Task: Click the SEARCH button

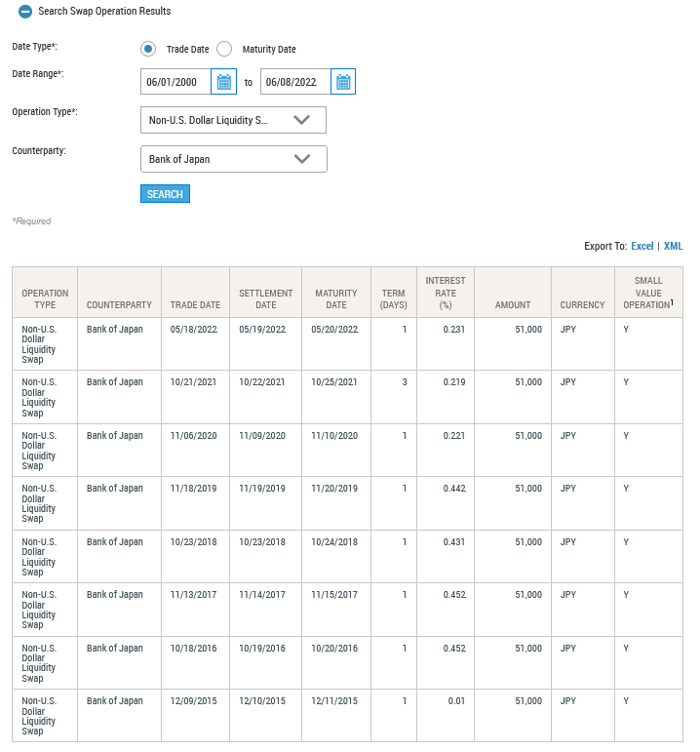Action: click(x=165, y=194)
